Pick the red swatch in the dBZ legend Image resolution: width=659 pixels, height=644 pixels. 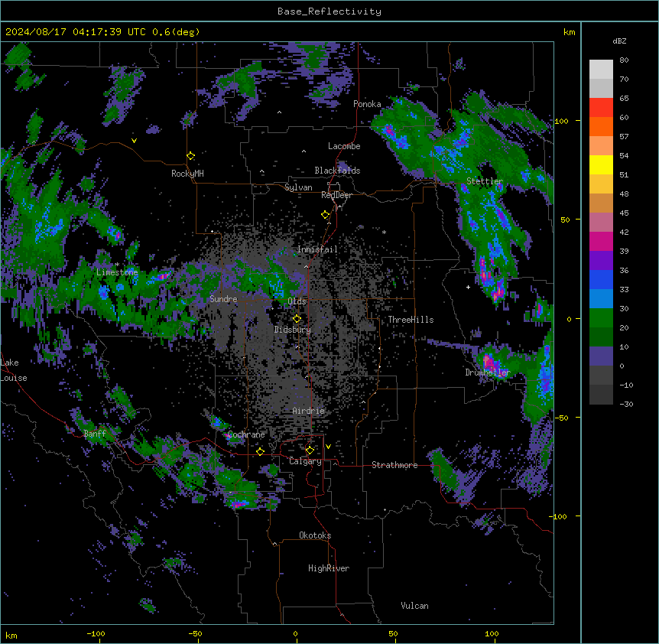tap(601, 108)
